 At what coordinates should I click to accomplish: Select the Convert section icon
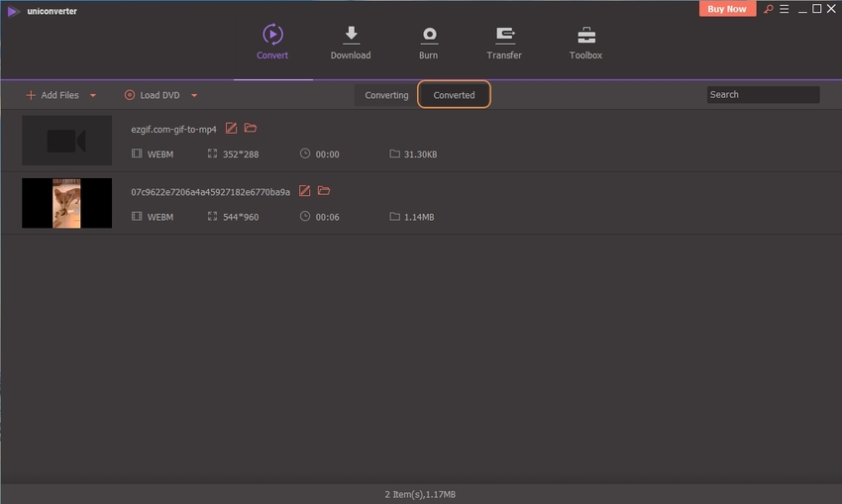(x=272, y=35)
